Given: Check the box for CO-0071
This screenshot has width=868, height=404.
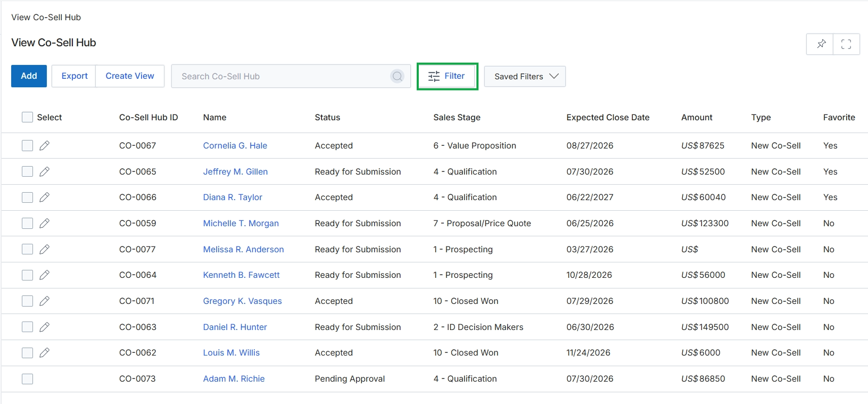Looking at the screenshot, I should (x=27, y=301).
